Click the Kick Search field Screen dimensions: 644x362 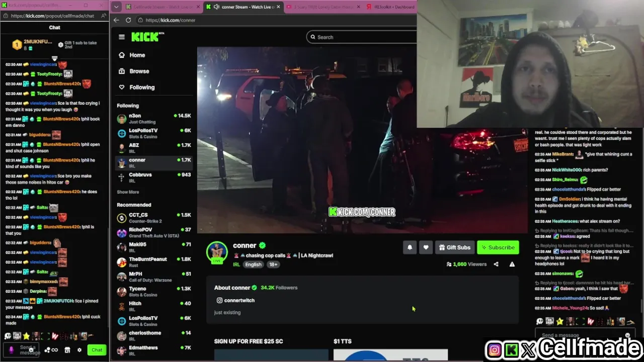pos(362,37)
